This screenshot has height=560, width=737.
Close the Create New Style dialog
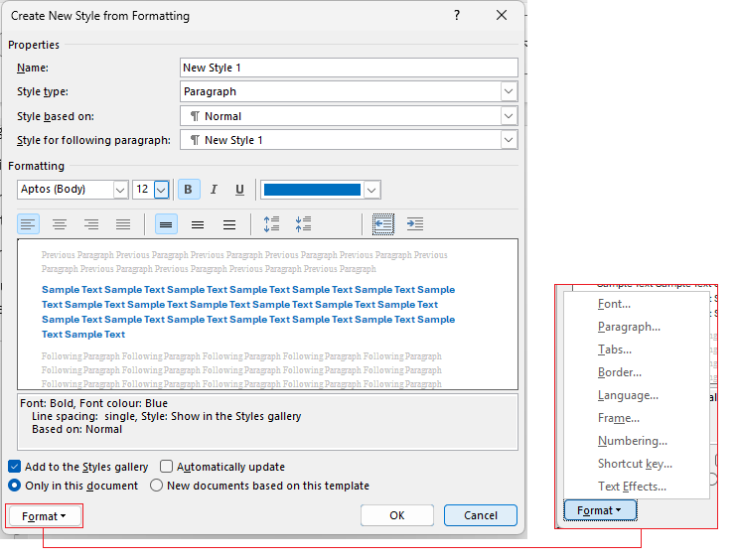tap(502, 16)
